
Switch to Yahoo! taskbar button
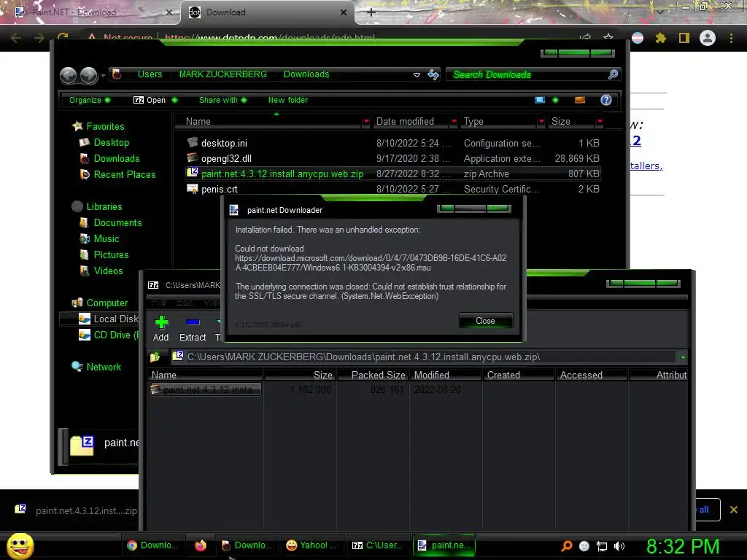(x=311, y=545)
